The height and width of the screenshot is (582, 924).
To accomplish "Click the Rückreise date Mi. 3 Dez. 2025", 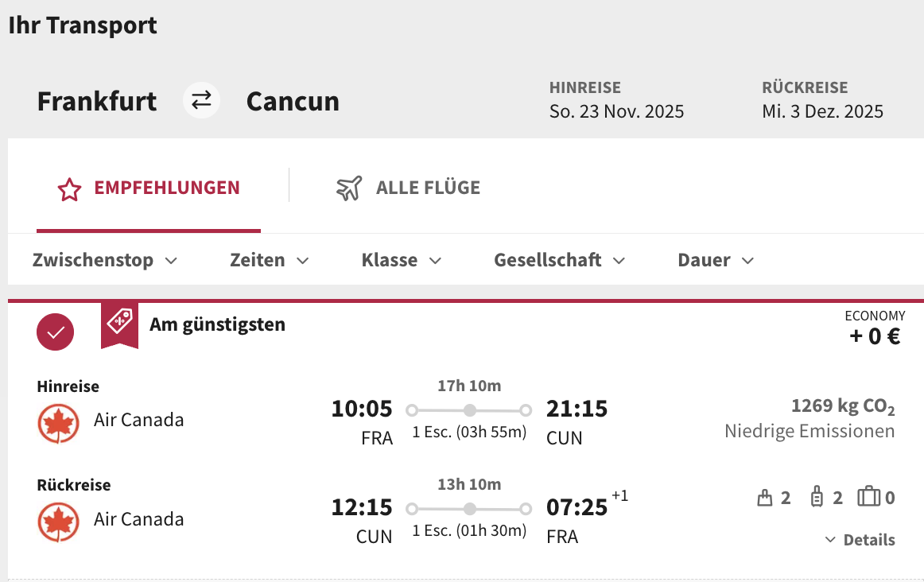I will [x=822, y=111].
